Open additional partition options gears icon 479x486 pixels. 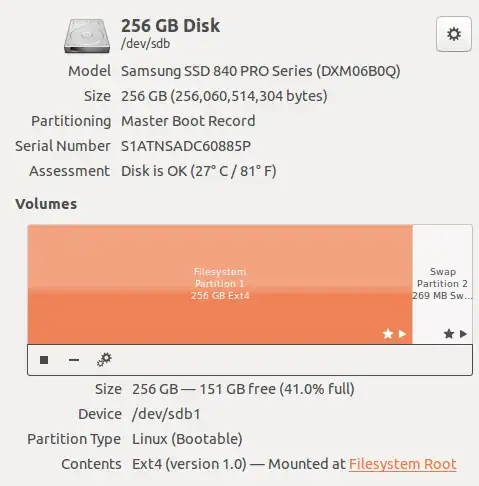(x=104, y=360)
